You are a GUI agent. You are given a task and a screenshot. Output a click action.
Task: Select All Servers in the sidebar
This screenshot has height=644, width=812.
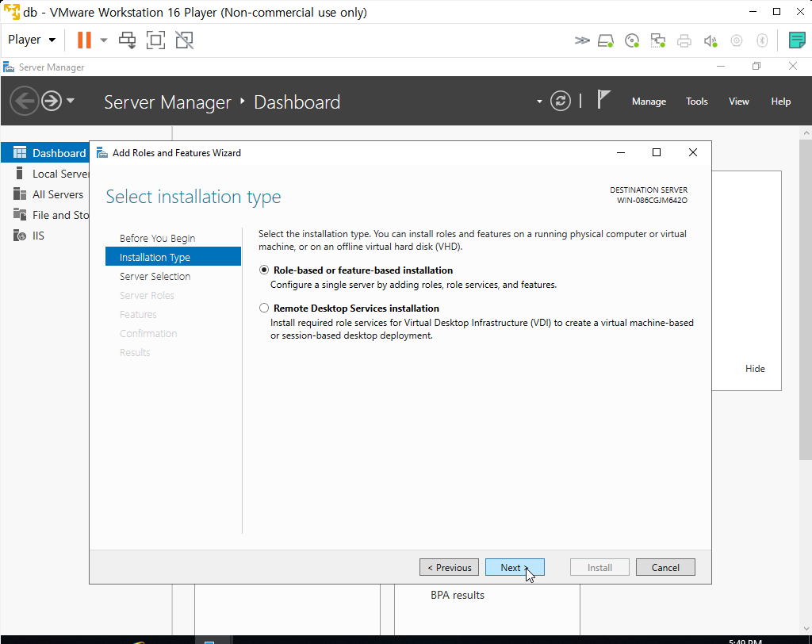pos(45,194)
